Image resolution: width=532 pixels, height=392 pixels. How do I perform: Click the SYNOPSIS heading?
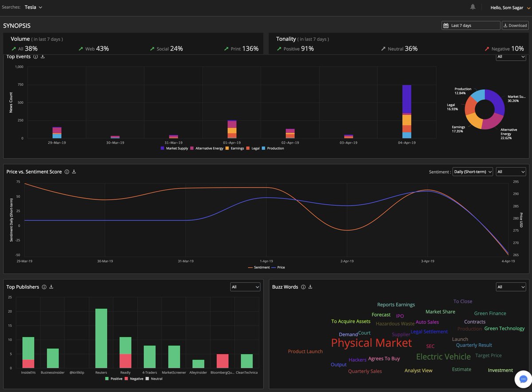click(17, 26)
